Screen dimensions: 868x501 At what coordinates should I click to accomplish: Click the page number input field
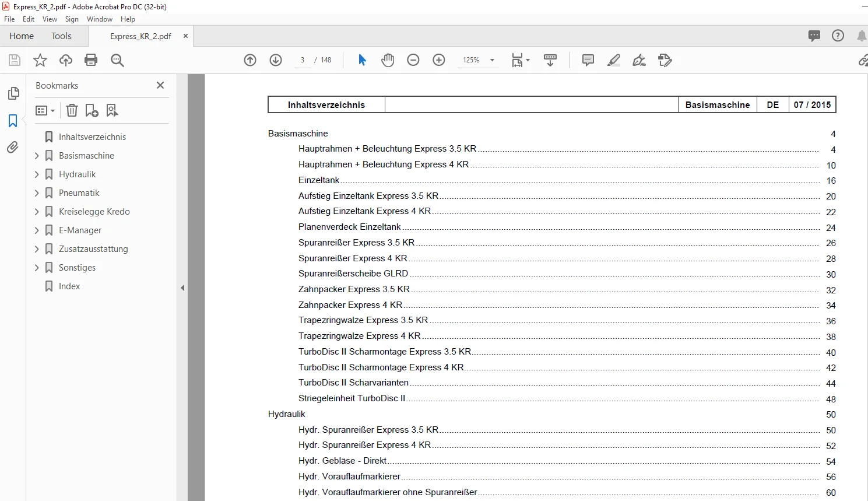(303, 60)
